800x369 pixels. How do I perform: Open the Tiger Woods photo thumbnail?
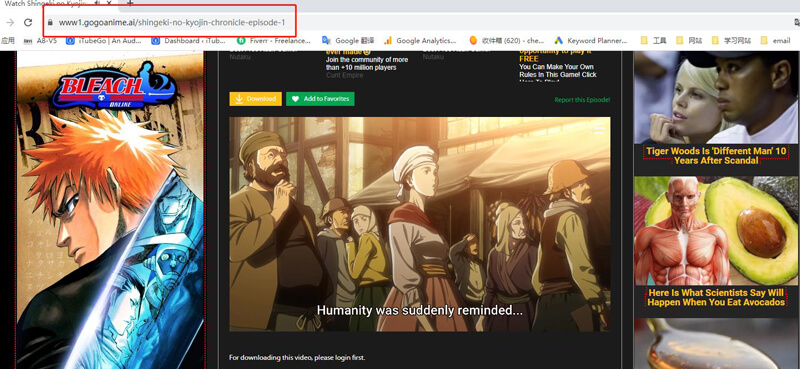(717, 97)
